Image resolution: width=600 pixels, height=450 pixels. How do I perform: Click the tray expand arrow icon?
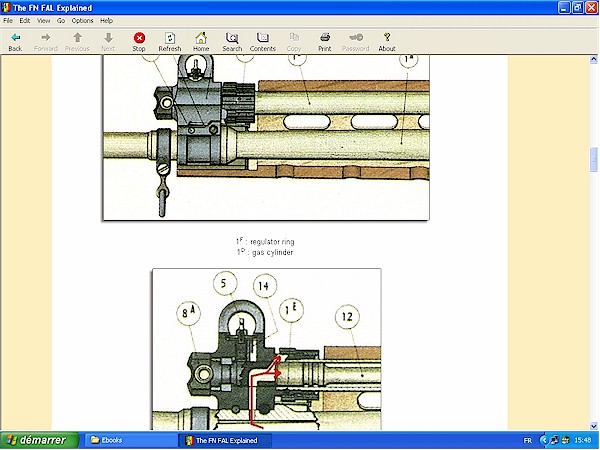click(543, 440)
